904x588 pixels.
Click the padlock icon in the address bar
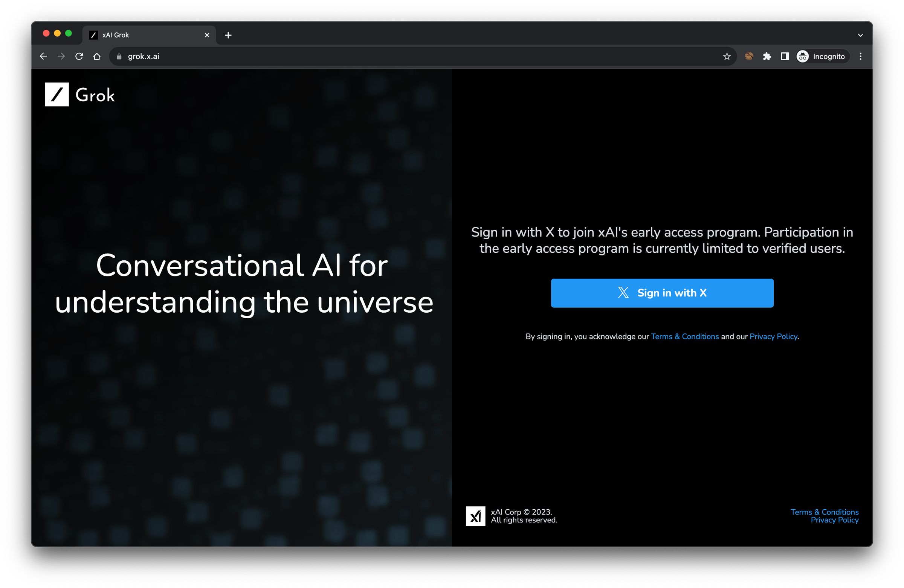(120, 56)
